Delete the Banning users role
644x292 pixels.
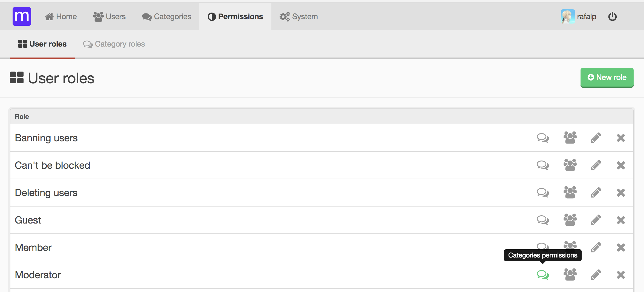coord(621,138)
